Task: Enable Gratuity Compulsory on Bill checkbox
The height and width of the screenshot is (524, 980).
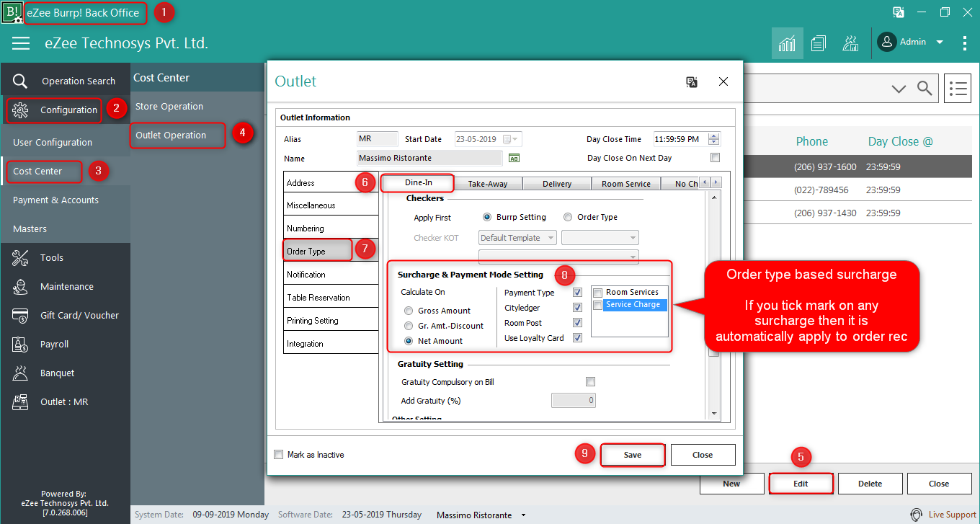Action: [590, 381]
